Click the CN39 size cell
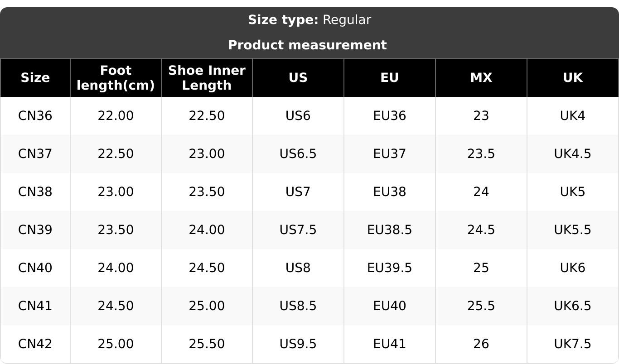Screen dimensions: 619x364 click(35, 230)
